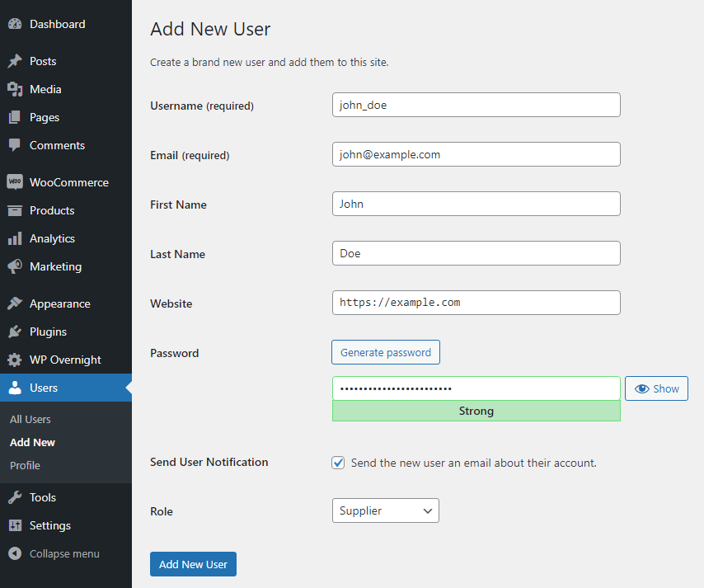Click the Appearance paintbrush icon
Image resolution: width=704 pixels, height=588 pixels.
point(15,303)
